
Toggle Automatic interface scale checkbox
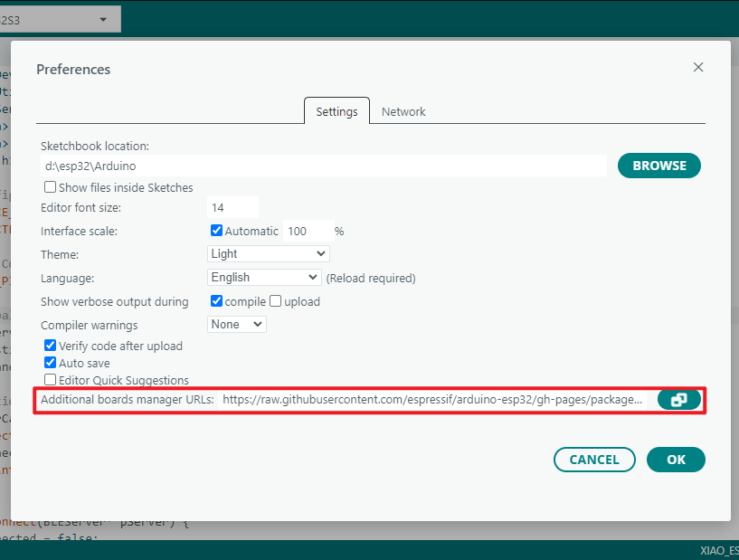point(216,231)
